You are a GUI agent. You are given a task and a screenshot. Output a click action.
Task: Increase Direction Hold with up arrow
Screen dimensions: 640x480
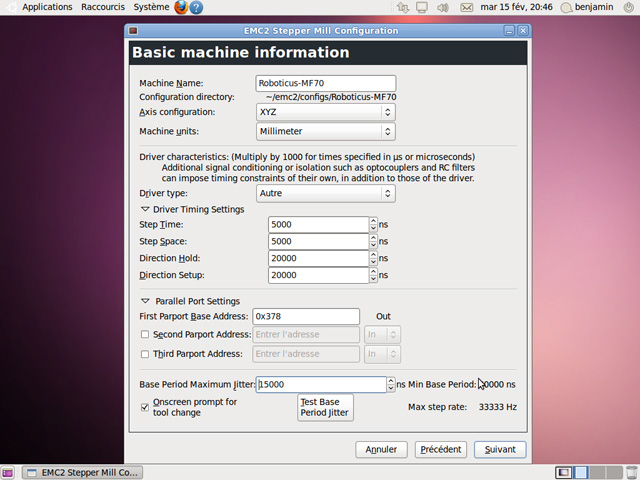pos(373,255)
